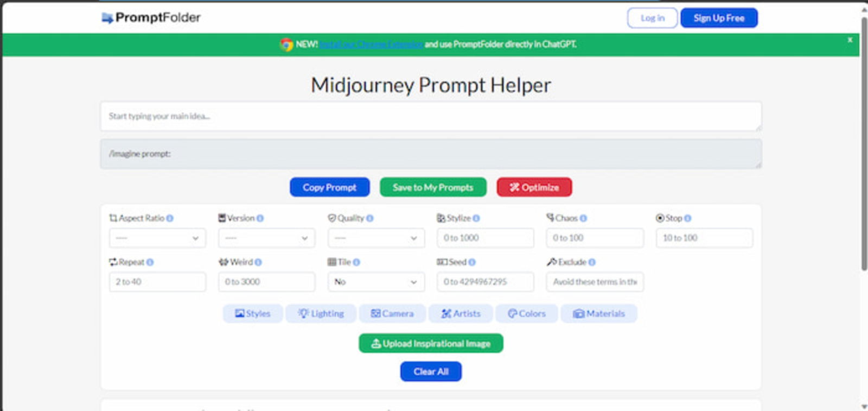The width and height of the screenshot is (868, 411).
Task: Dismiss the green announcement banner
Action: tap(850, 40)
